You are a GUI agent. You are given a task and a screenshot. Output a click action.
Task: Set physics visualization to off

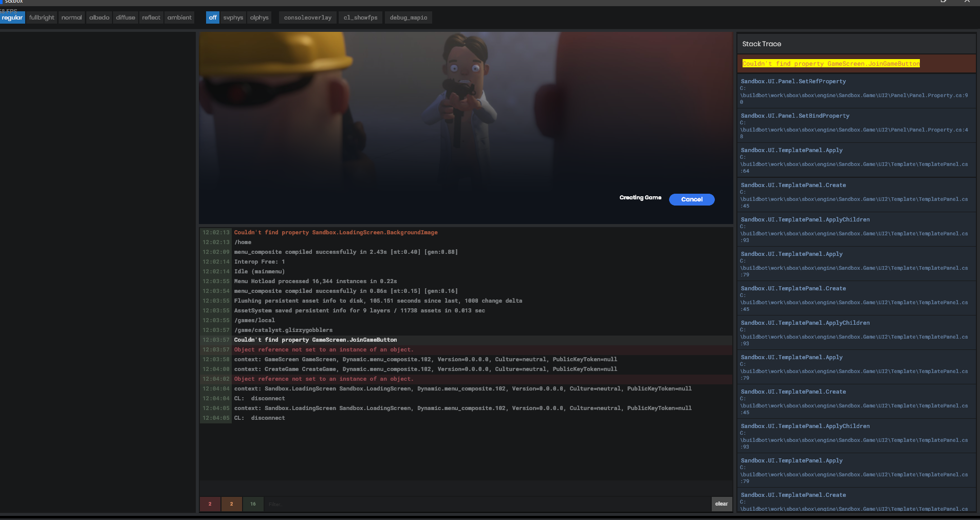(x=212, y=17)
